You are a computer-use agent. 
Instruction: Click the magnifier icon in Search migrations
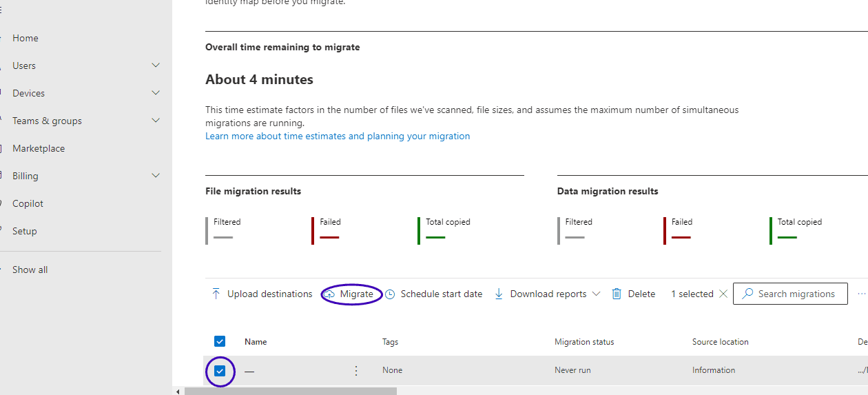748,294
